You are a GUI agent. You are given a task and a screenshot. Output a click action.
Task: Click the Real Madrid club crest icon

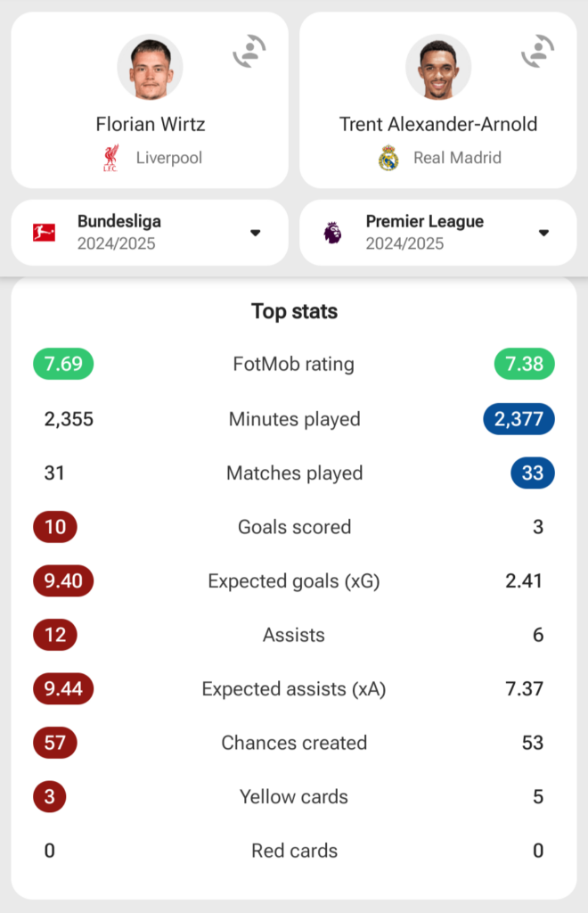pos(388,159)
